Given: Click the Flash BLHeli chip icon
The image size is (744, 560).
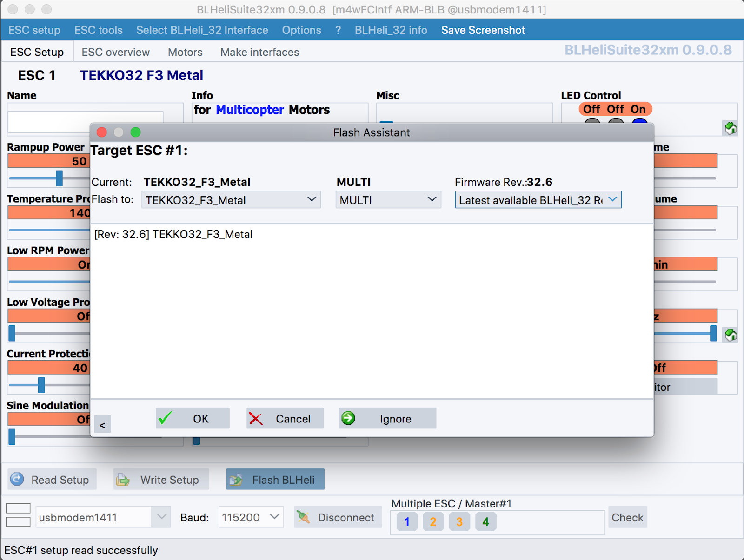Looking at the screenshot, I should [236, 480].
